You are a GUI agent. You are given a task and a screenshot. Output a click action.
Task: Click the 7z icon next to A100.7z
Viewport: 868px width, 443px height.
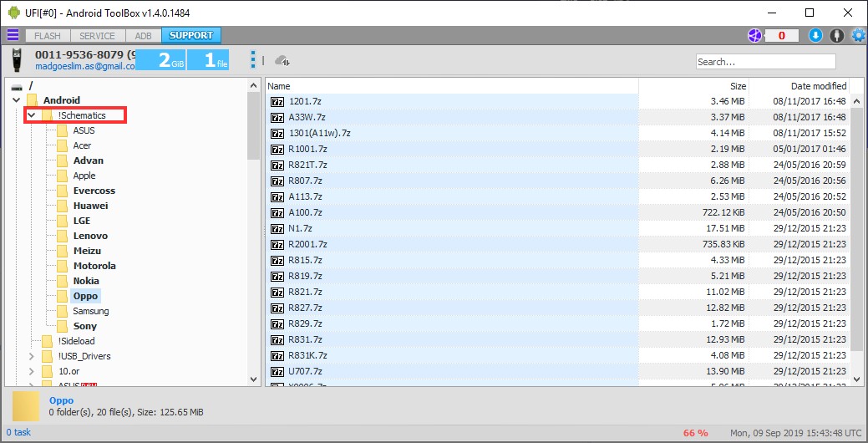click(x=277, y=212)
